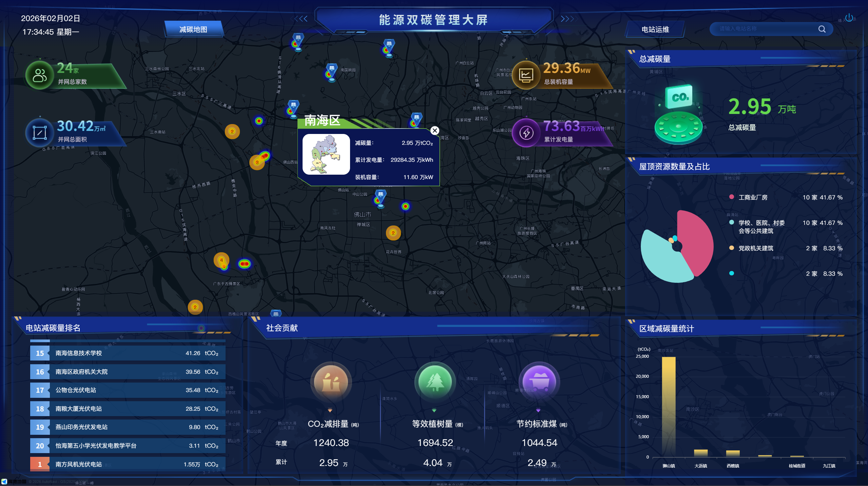868x486 pixels.
Task: Click the monitor icon beside 总装机容量
Action: coord(526,75)
